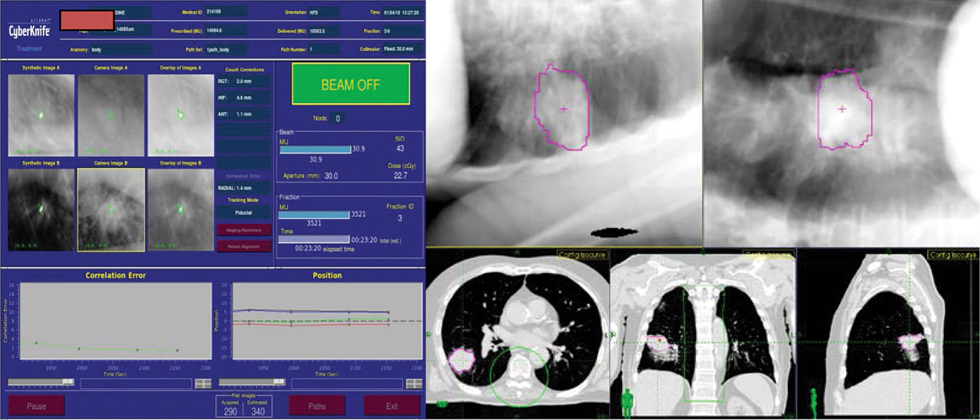Image resolution: width=980 pixels, height=420 pixels.
Task: Click the Patient Alignment button
Action: 243,246
